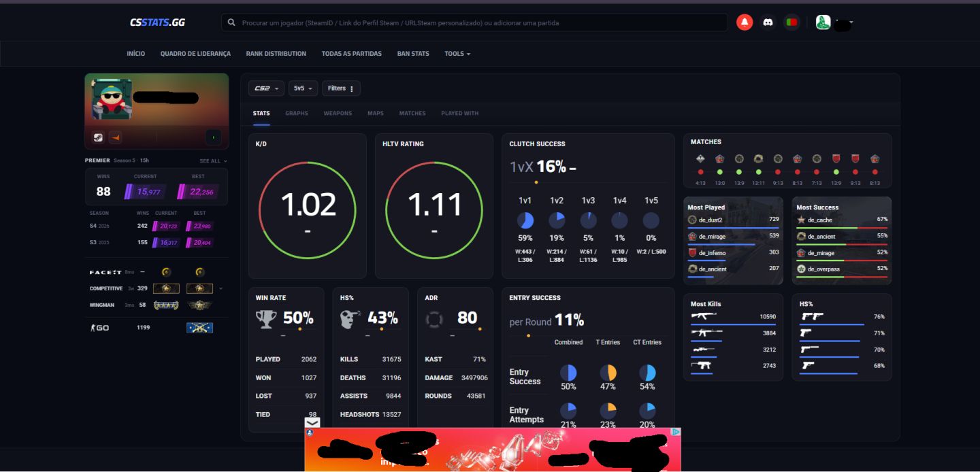Click the 1v1 clutch pie chart
Viewport: 980px width, 472px height.
(x=525, y=220)
